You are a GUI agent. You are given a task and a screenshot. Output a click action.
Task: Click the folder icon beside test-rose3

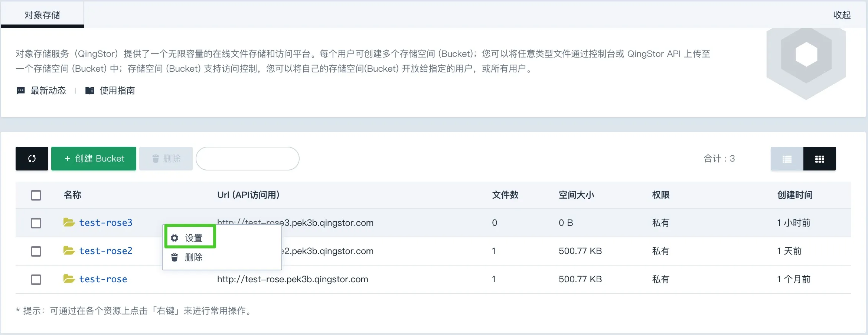68,222
